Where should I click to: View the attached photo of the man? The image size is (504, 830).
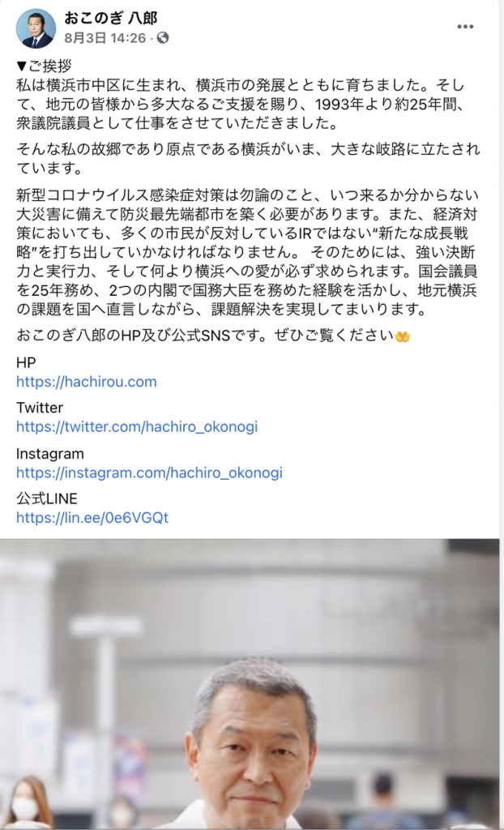tap(250, 684)
